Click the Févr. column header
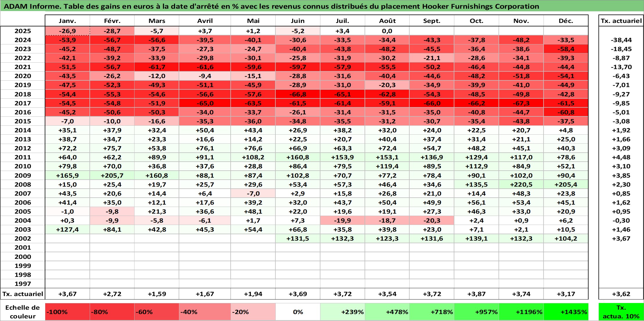 (112, 21)
